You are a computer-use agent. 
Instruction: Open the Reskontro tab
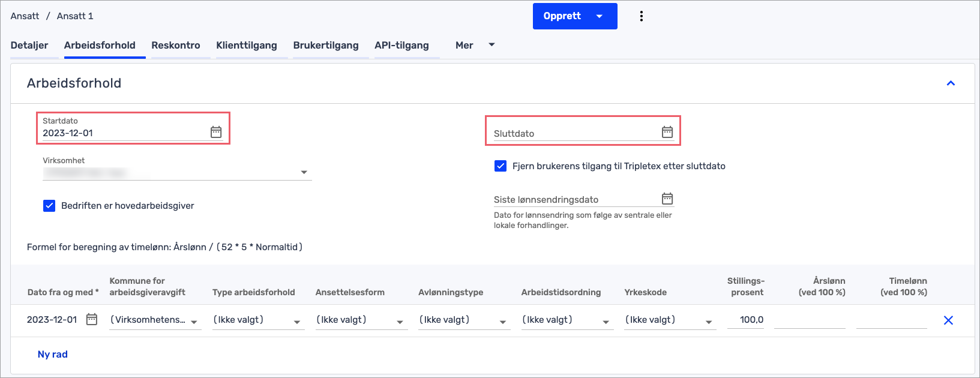[x=176, y=46]
